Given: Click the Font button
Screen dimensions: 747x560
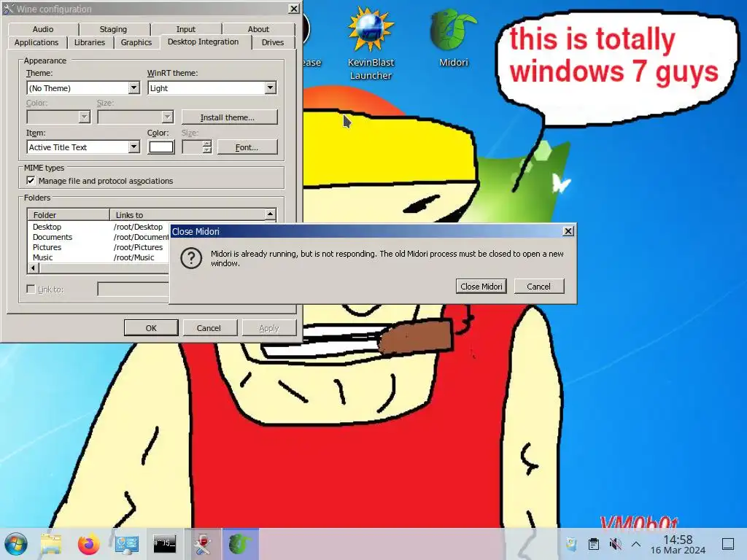Looking at the screenshot, I should coord(247,147).
